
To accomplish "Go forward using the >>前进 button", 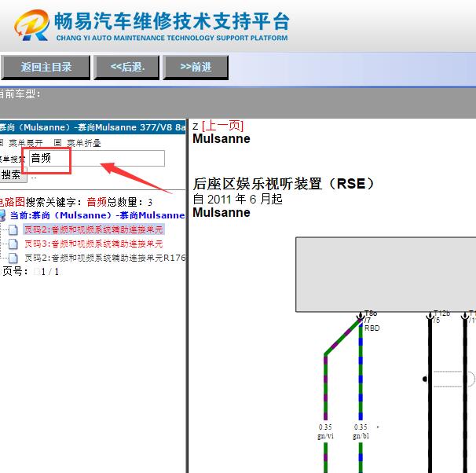I will pos(196,67).
